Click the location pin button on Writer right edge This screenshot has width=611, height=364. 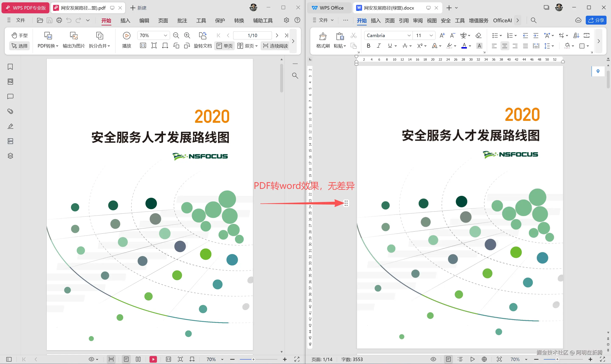(598, 71)
